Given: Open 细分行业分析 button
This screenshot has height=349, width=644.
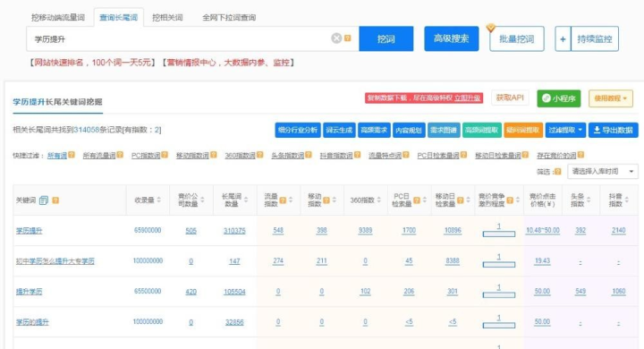Looking at the screenshot, I should [x=298, y=131].
